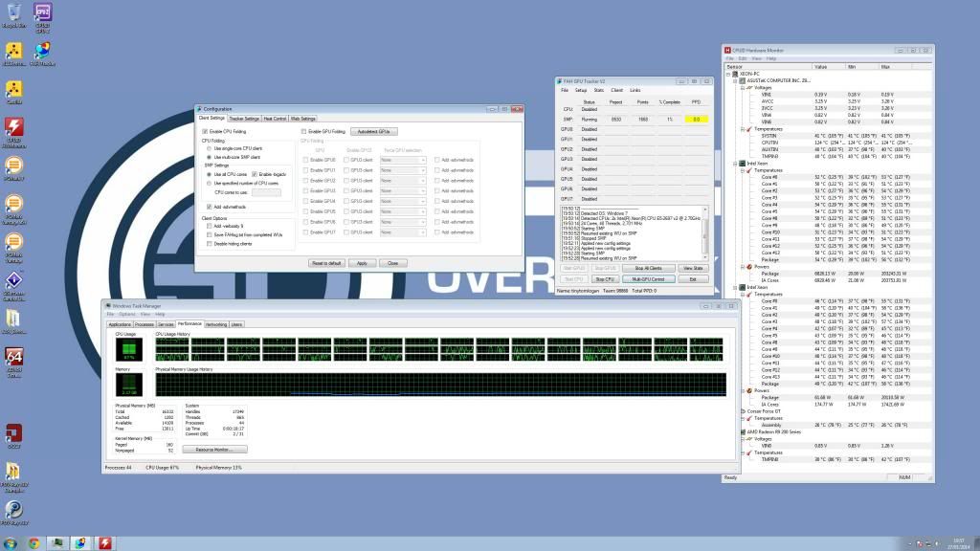Image resolution: width=980 pixels, height=551 pixels.
Task: Toggle the Enable CPU Folding checkbox
Action: (x=205, y=132)
